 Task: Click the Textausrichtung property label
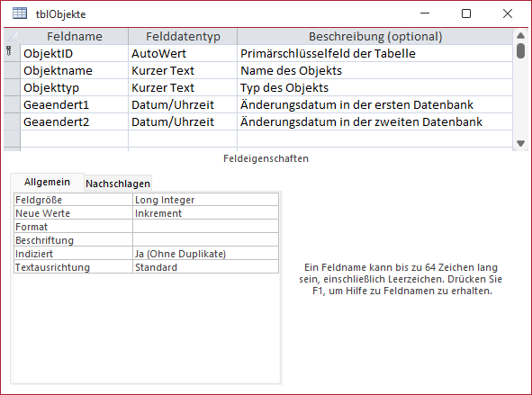pyautogui.click(x=73, y=267)
